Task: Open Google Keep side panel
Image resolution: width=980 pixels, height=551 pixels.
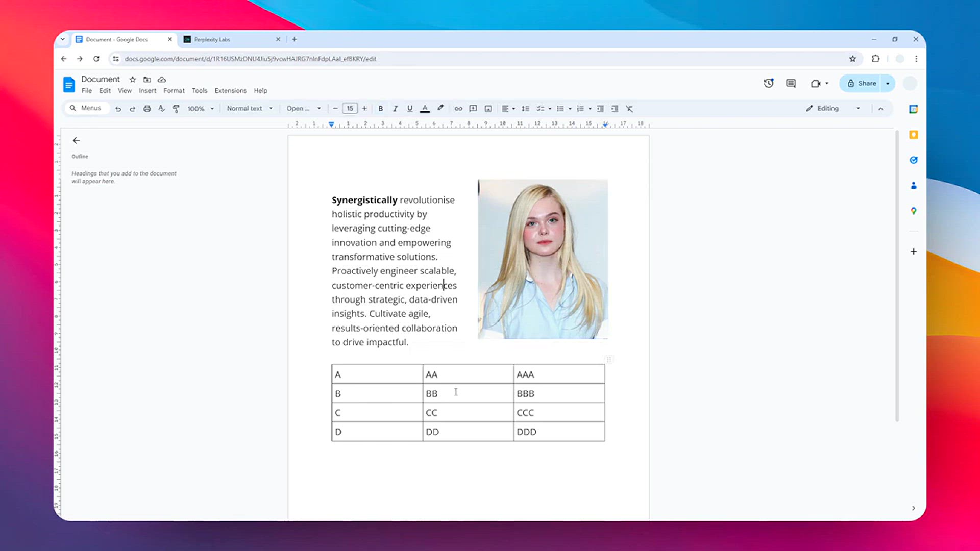Action: (914, 135)
